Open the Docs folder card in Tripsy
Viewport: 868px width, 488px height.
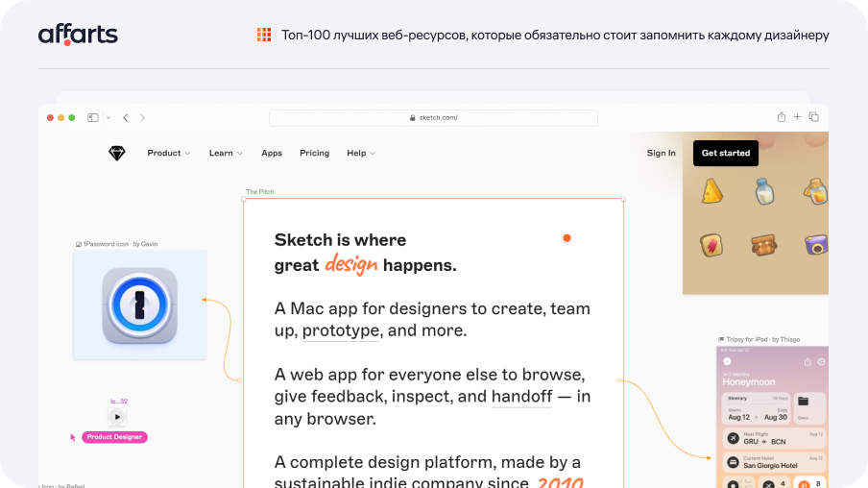pos(810,408)
